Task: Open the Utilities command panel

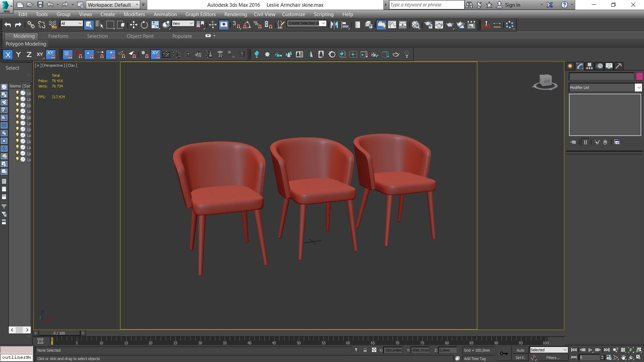Action: [619, 66]
